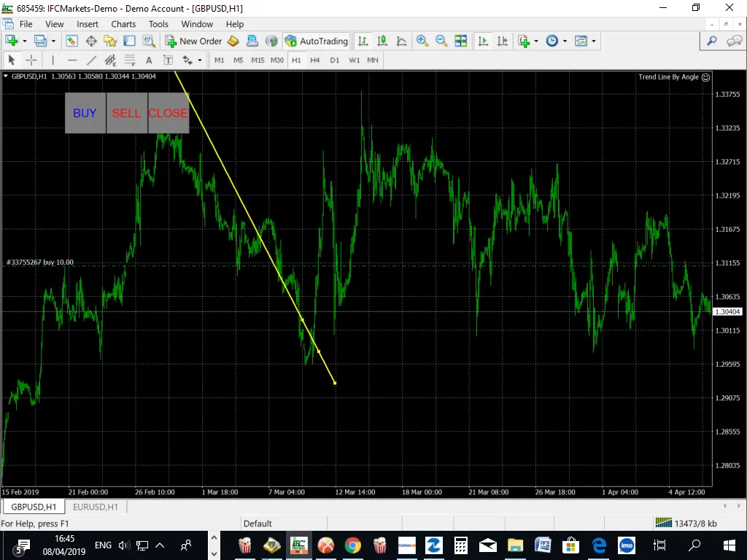Switch chart to candlestick display
Image resolution: width=747 pixels, height=560 pixels.
[x=382, y=41]
